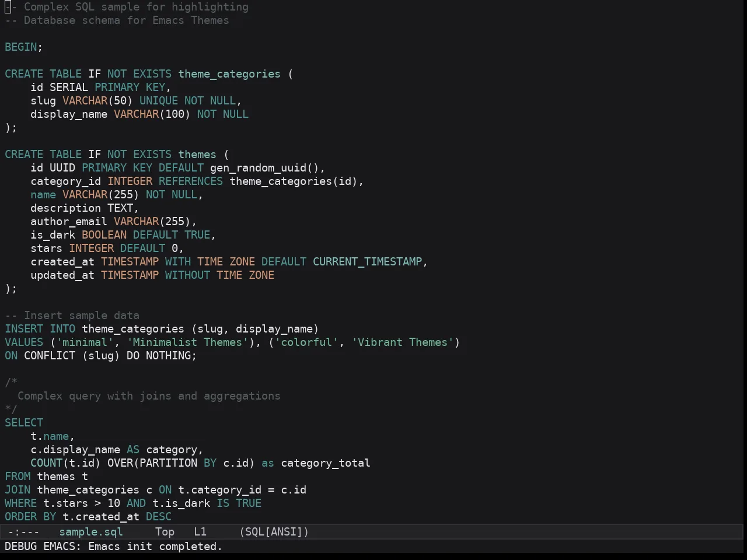This screenshot has height=560, width=747.
Task: Click 'ORDER BY t.created_at DESC' line
Action: pos(88,517)
